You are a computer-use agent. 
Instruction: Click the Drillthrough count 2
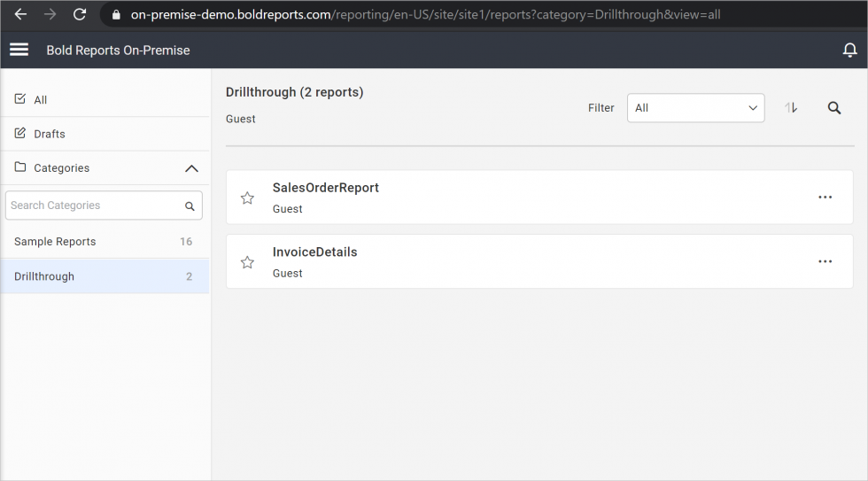click(189, 276)
